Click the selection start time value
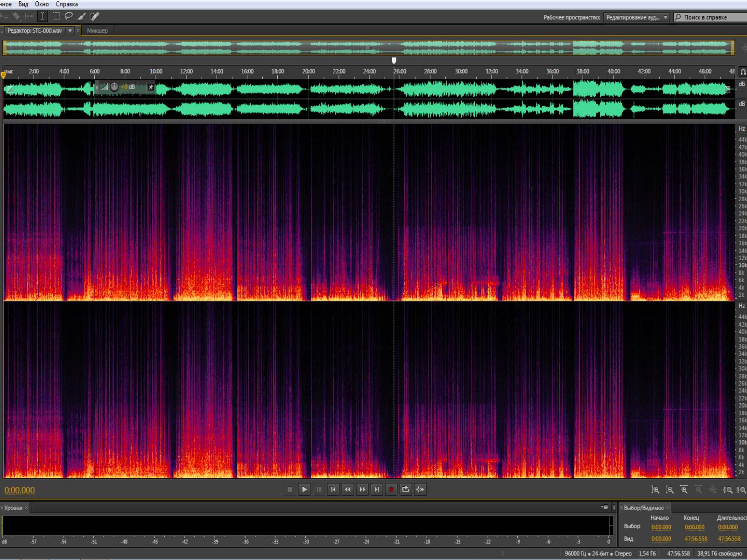Viewport: 747px width, 560px height. pos(661,527)
